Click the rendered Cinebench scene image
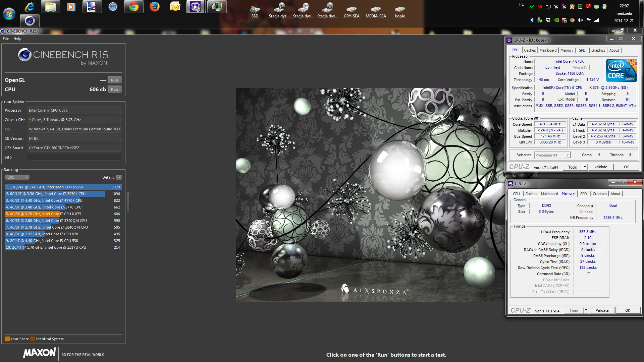The image size is (644, 362). tap(370, 195)
